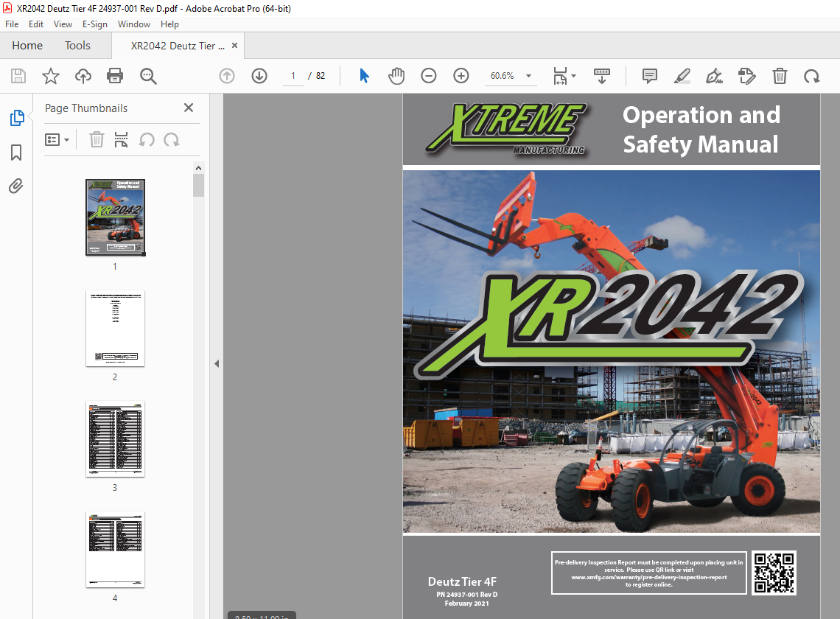Switch to the Home tab
This screenshot has width=840, height=619.
[x=27, y=46]
